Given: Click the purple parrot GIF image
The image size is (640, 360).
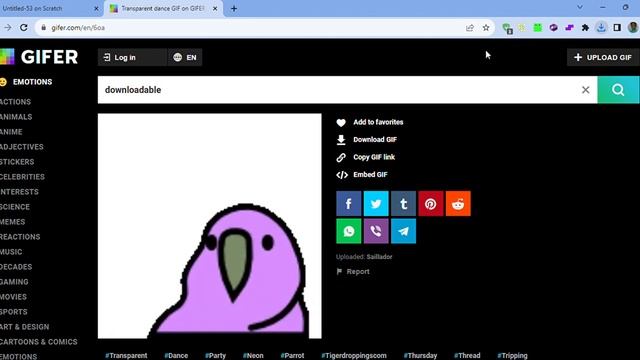Looking at the screenshot, I should coord(210,226).
